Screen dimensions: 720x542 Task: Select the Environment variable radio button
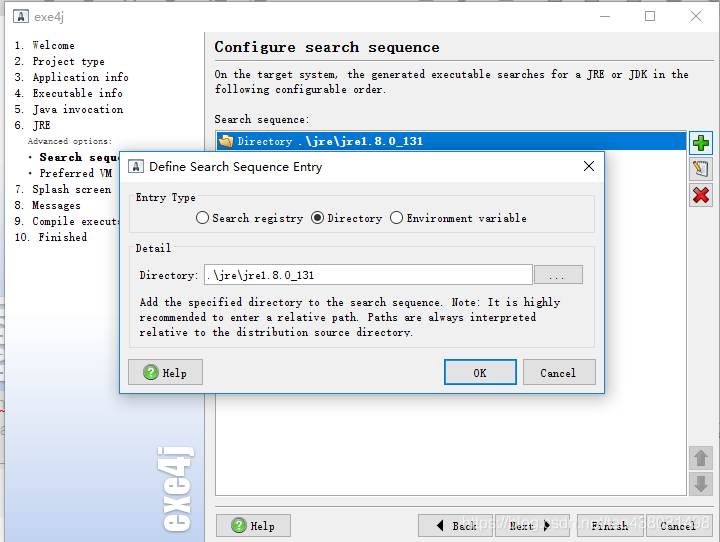coord(397,218)
